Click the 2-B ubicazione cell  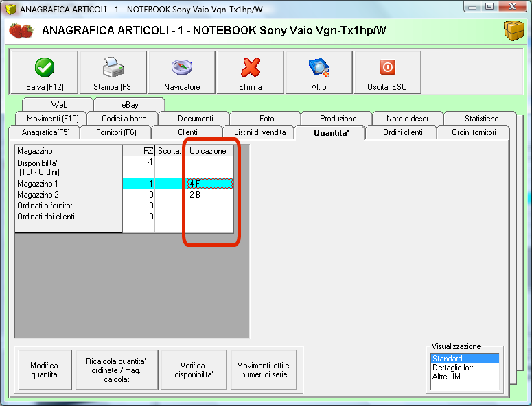(209, 195)
